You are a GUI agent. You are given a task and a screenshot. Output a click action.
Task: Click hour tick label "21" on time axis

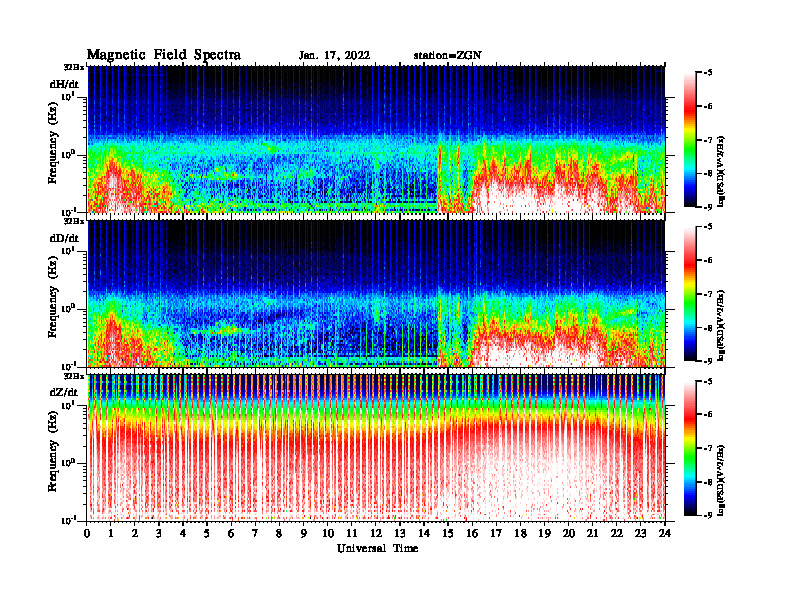pyautogui.click(x=592, y=534)
